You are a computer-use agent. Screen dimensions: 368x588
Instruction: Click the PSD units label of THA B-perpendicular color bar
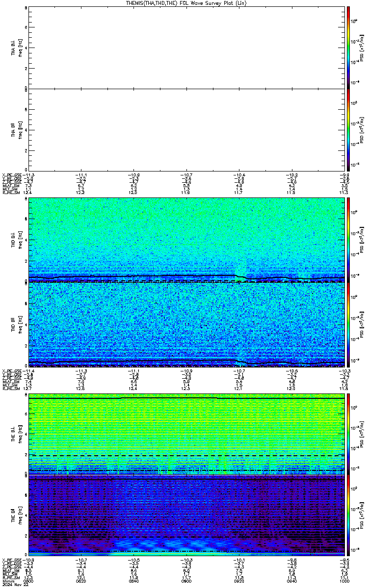pos(362,48)
